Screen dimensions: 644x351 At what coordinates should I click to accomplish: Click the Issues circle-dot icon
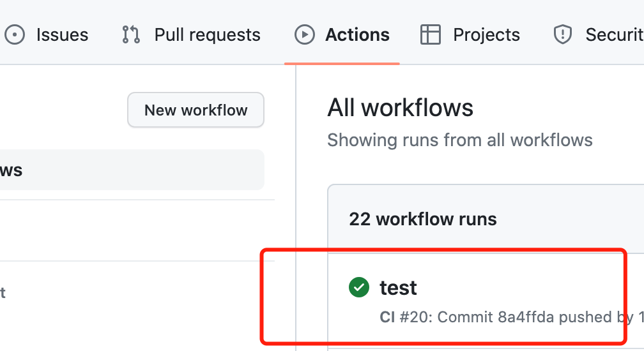tap(15, 34)
